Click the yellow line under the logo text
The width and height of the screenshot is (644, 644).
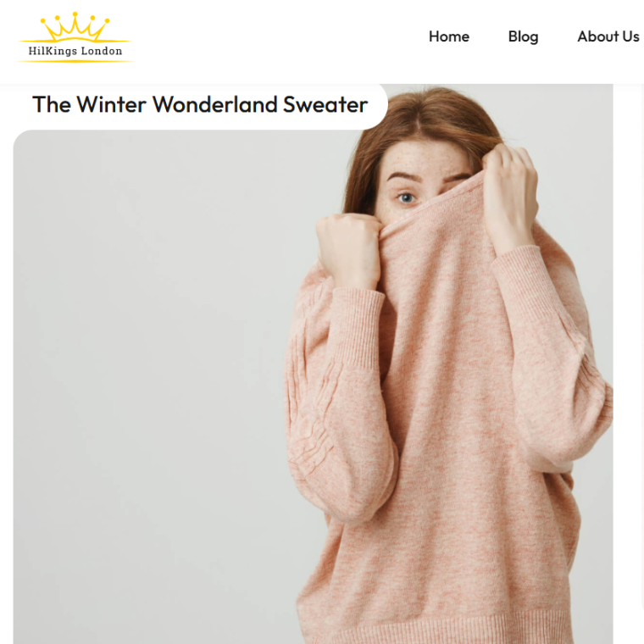click(x=75, y=61)
